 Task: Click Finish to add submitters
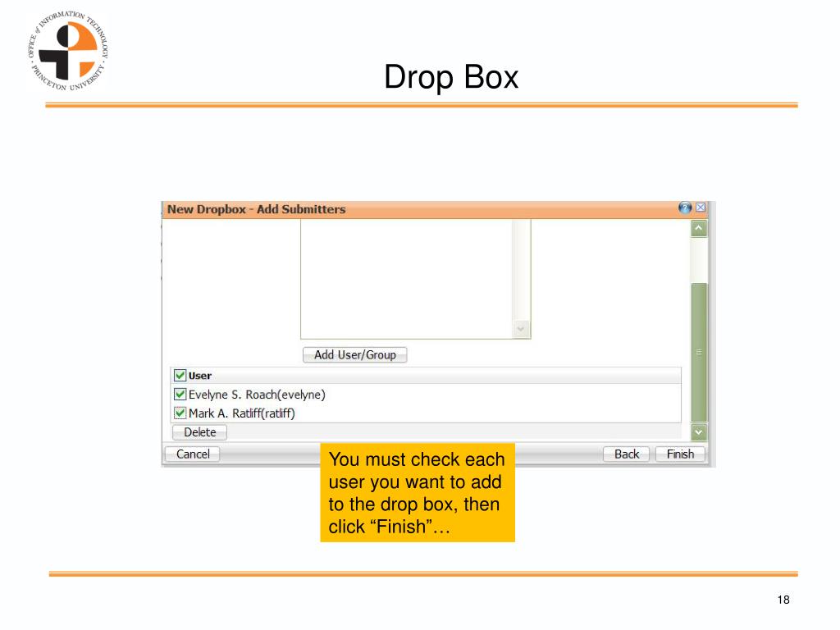click(x=680, y=454)
